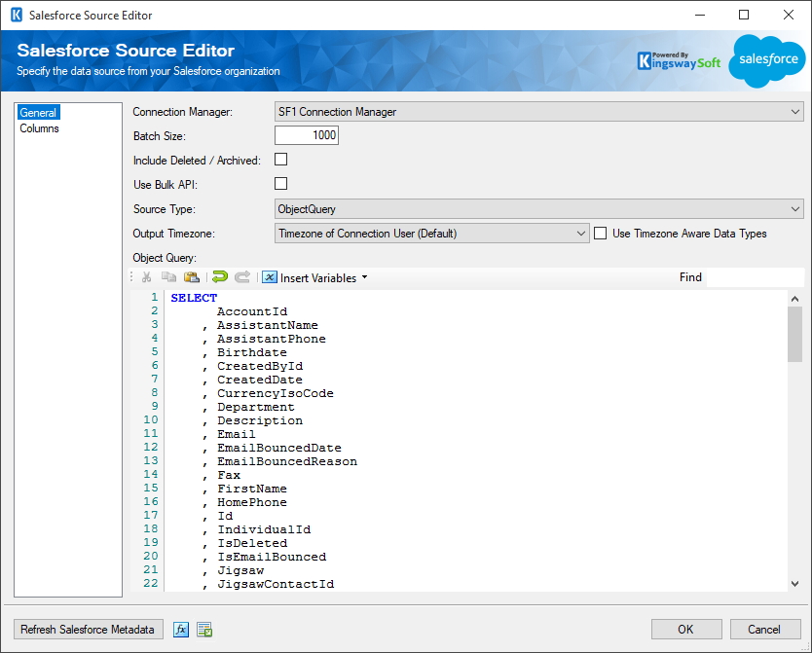Click CreatedDate in the query
Screen dimensions: 812x653
click(x=260, y=380)
